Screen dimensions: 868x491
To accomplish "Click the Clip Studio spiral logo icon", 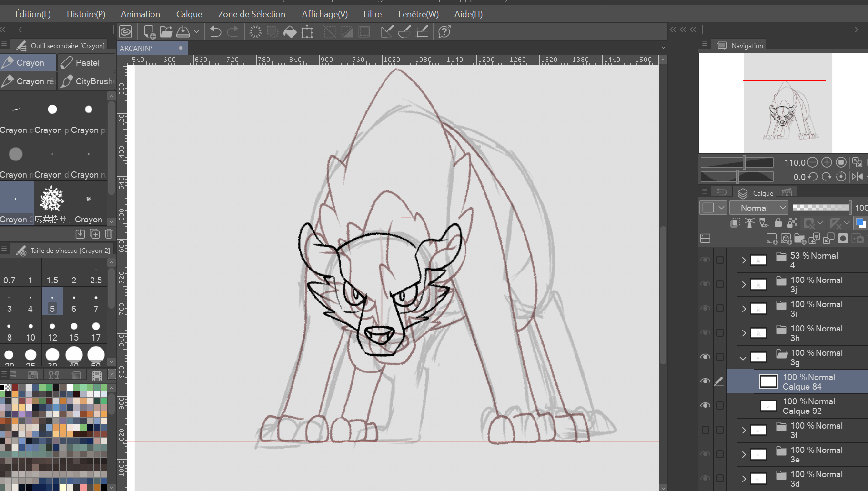I will (x=126, y=32).
